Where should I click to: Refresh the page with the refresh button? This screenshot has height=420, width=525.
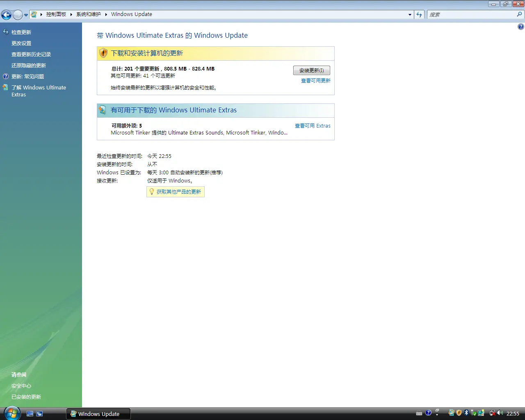(x=419, y=15)
